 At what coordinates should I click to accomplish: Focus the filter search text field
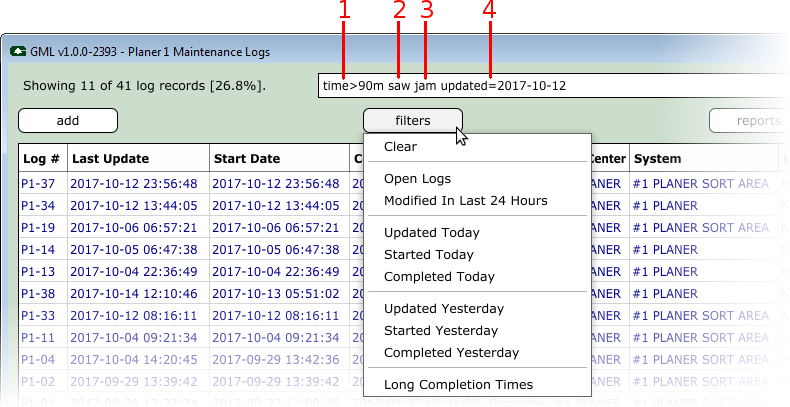[554, 86]
